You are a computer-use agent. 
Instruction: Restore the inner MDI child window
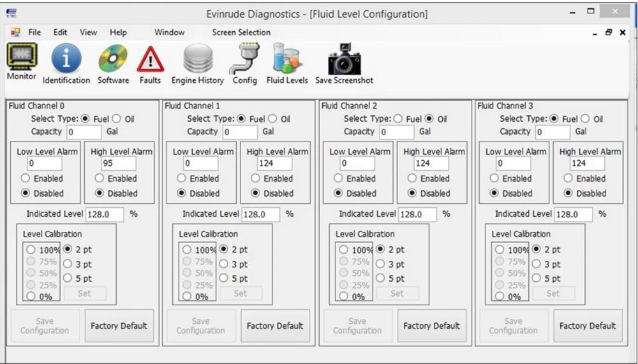(x=609, y=32)
